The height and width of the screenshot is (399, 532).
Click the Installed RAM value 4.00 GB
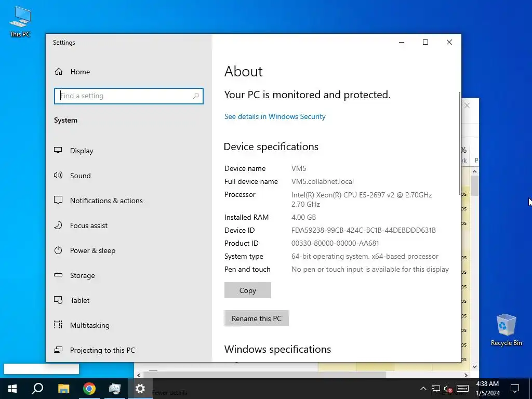point(303,218)
